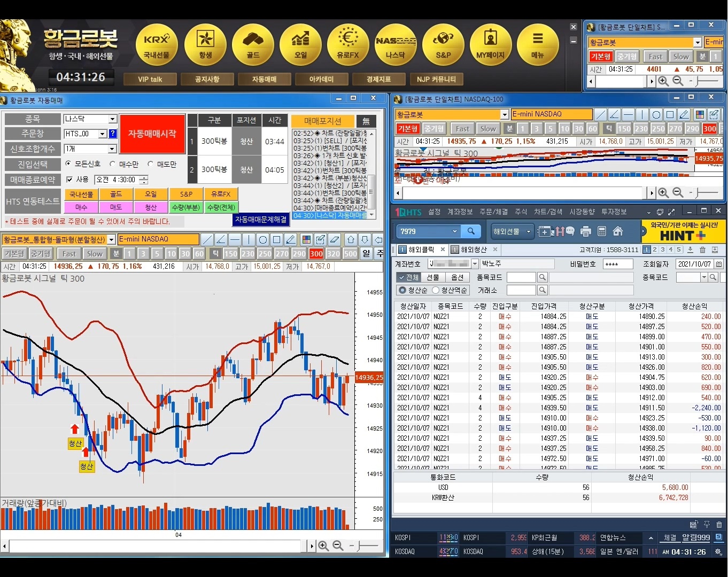Image resolution: width=728 pixels, height=577 pixels.
Task: Click the 수량(전체) test button
Action: coord(221,207)
